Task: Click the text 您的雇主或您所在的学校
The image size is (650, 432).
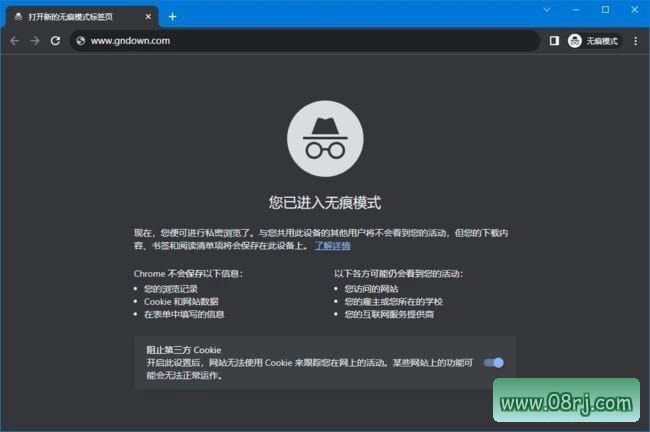Action: (x=393, y=301)
